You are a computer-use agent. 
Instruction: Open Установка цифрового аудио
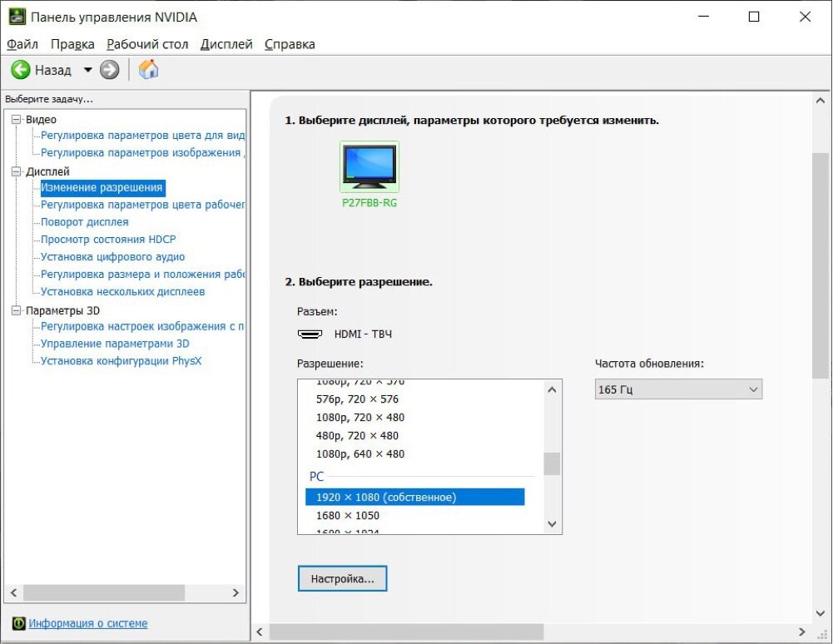point(112,257)
